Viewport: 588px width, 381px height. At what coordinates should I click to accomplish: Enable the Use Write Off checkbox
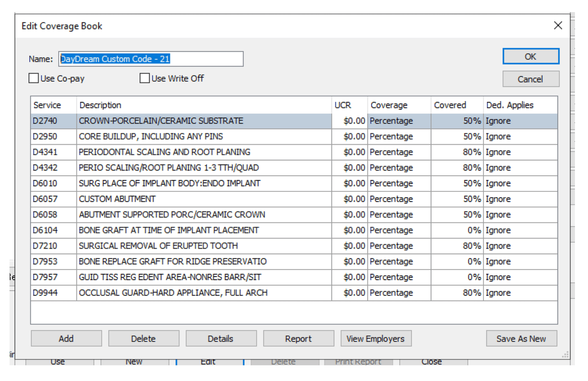145,78
